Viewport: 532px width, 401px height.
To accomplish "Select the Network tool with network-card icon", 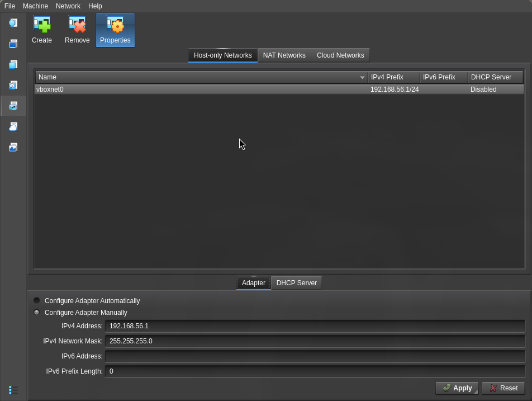I will 13,106.
